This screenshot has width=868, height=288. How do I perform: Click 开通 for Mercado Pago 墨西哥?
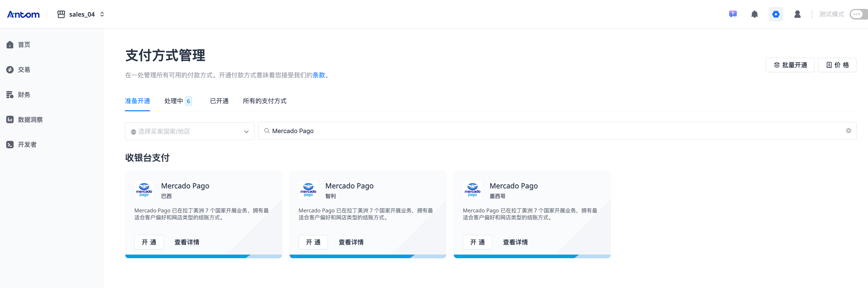pyautogui.click(x=477, y=242)
